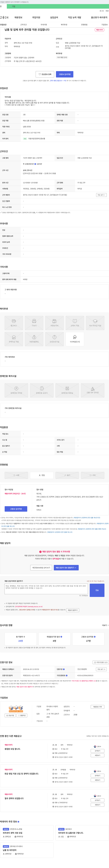Open the 직업 능력 개발 menu
Viewport: 109px width, 868px height.
(x=75, y=17)
